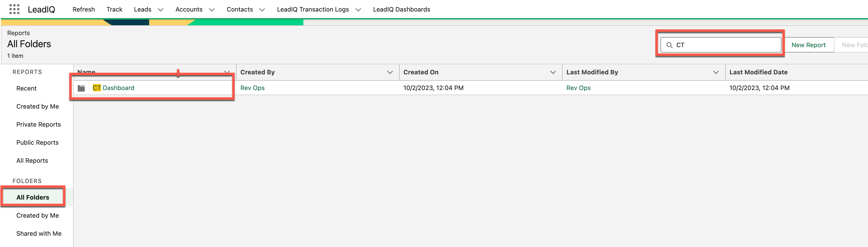Click the Refresh nav item
Image resolution: width=868 pixels, height=247 pixels.
tap(84, 9)
